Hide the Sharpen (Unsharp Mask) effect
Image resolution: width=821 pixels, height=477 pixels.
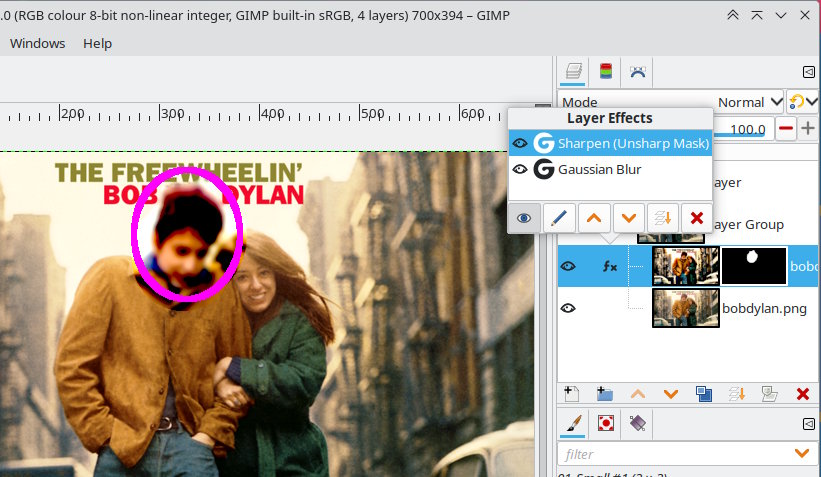point(519,144)
